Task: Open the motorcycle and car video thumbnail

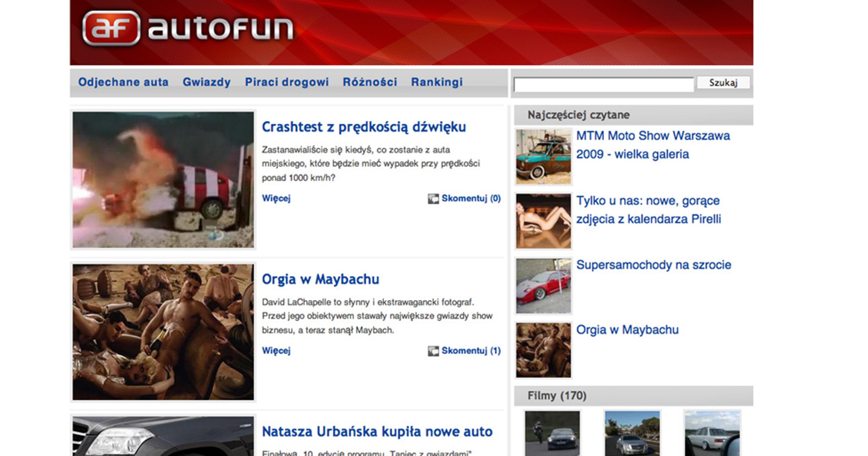Action: tap(552, 433)
